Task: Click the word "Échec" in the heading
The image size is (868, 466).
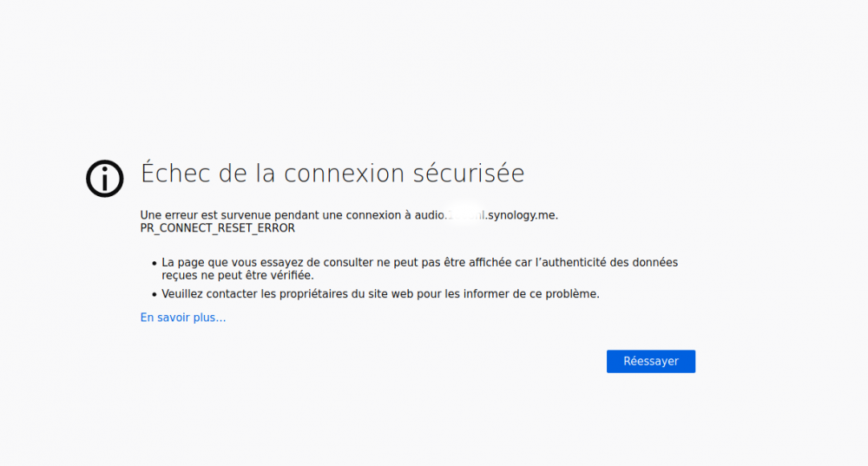Action: pyautogui.click(x=175, y=173)
